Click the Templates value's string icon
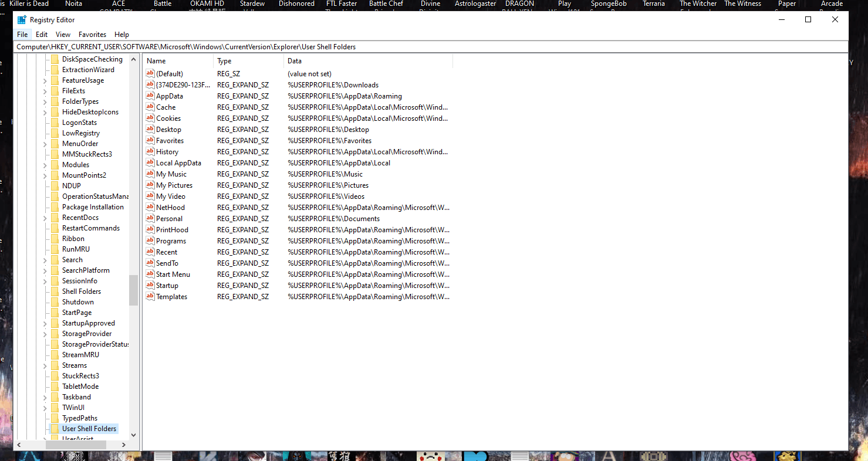 (150, 296)
